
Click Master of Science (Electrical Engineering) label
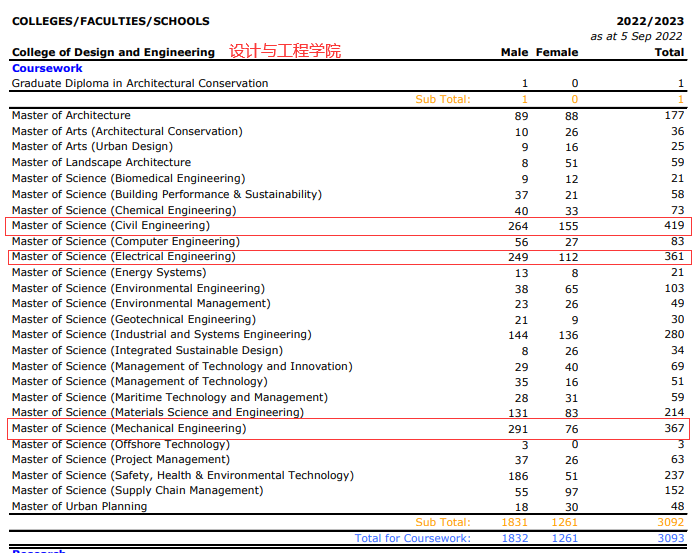pos(124,257)
